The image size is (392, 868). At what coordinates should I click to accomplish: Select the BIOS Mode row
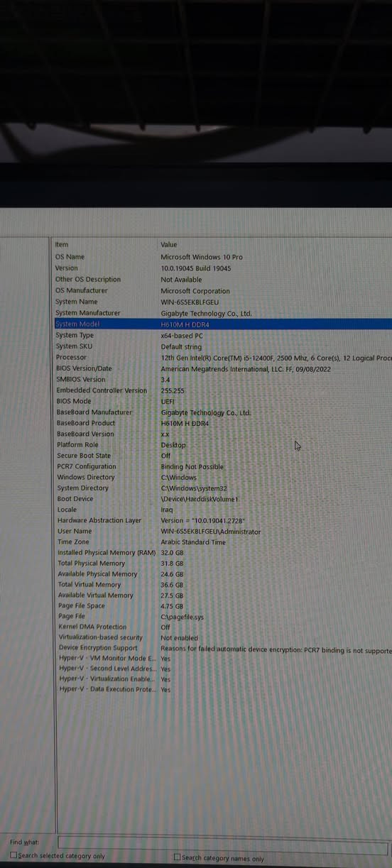222,401
